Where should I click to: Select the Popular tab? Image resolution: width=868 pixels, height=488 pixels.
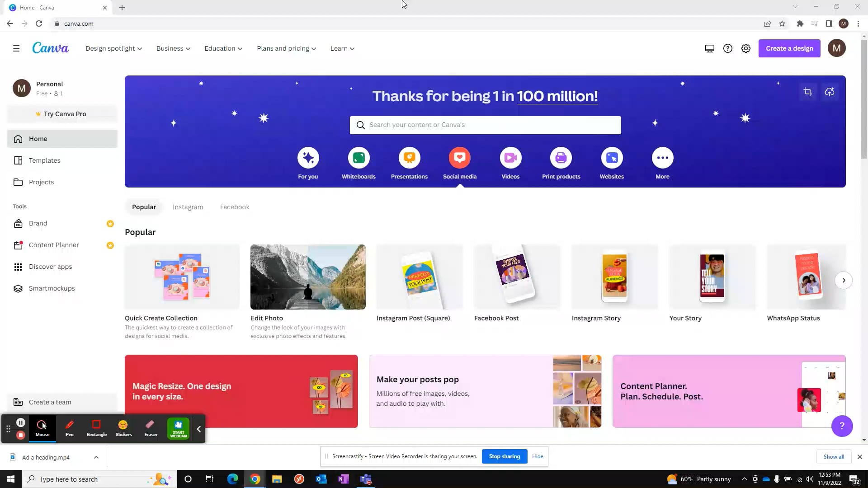144,207
